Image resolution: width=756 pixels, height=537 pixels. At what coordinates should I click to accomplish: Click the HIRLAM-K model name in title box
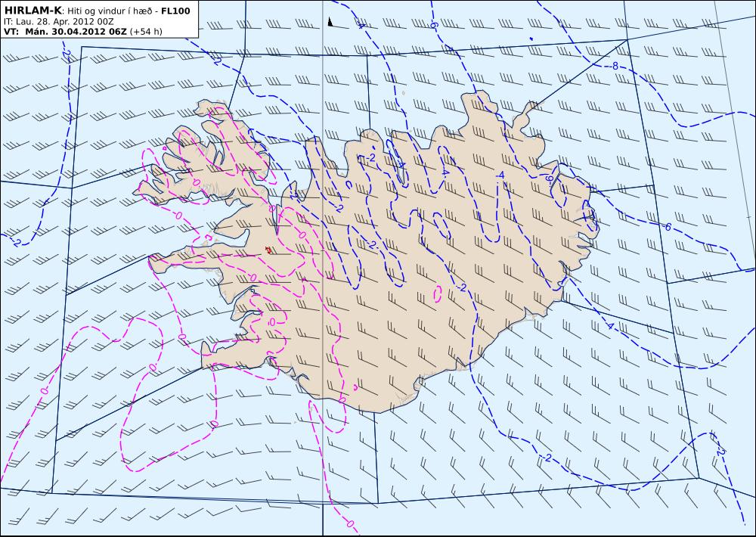[x=33, y=11]
